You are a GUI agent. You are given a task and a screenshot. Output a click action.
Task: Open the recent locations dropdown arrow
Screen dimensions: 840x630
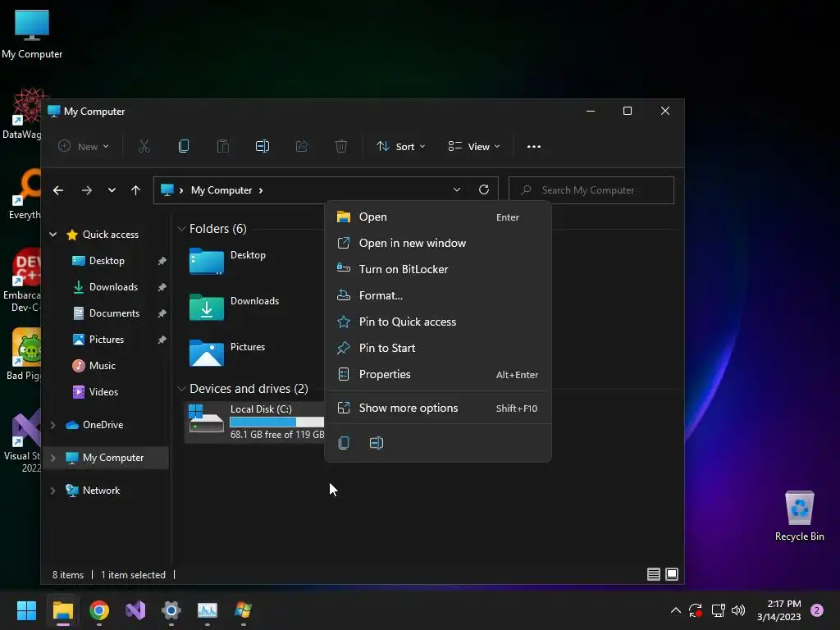[112, 190]
